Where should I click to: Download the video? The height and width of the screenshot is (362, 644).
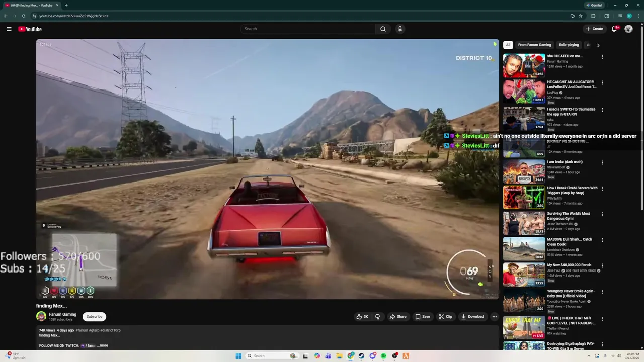point(472,317)
